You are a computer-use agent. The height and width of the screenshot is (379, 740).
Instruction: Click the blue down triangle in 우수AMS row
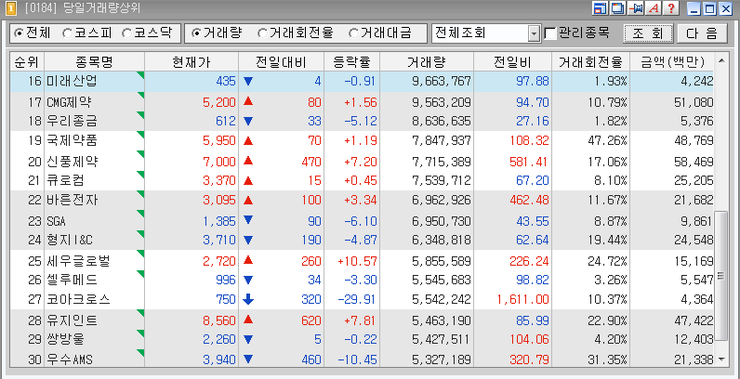coord(249,360)
